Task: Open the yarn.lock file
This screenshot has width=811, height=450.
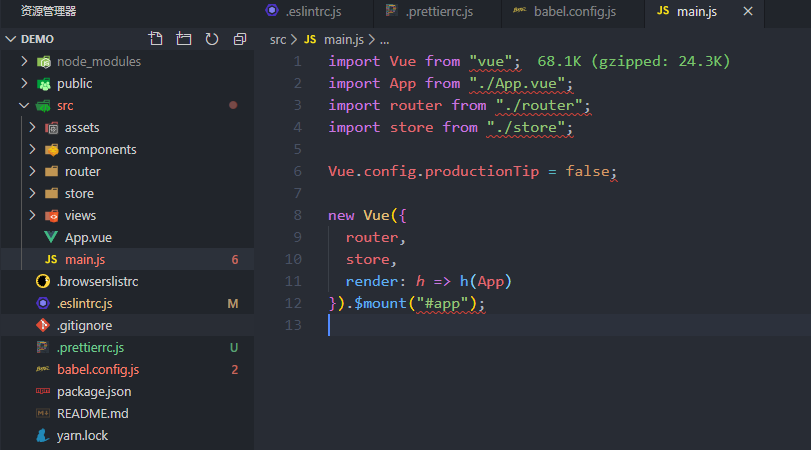Action: pos(82,435)
